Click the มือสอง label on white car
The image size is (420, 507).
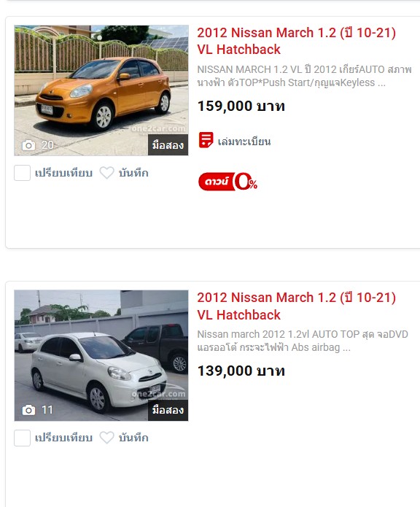[x=168, y=410]
